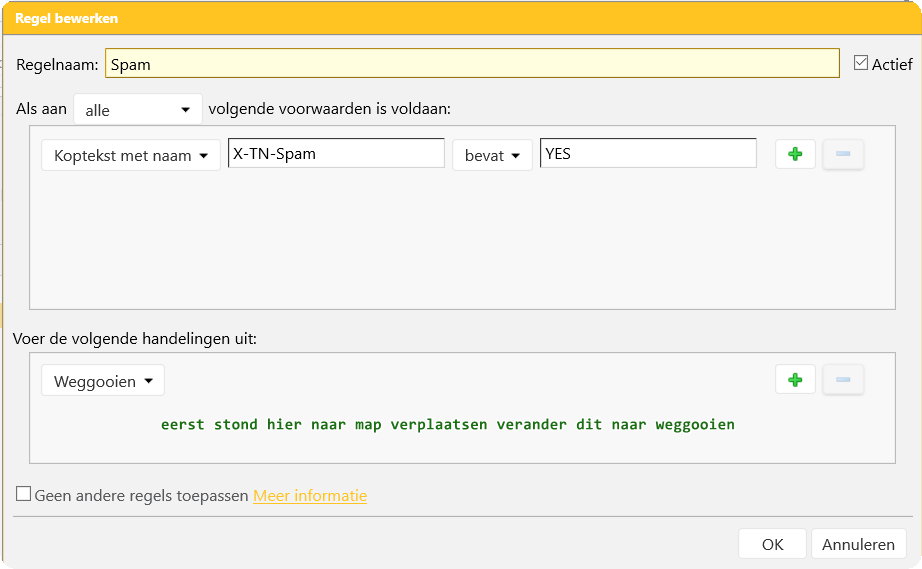Click the value field containing YES
This screenshot has width=922, height=569.
point(648,154)
